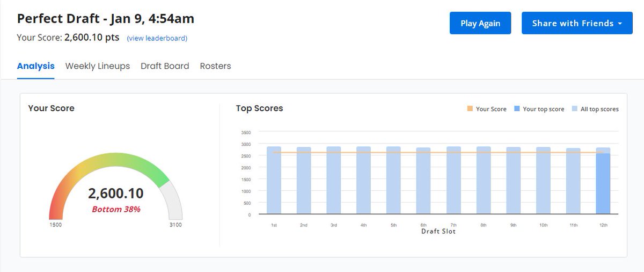
Task: Go to the Rosters tab
Action: tap(215, 66)
